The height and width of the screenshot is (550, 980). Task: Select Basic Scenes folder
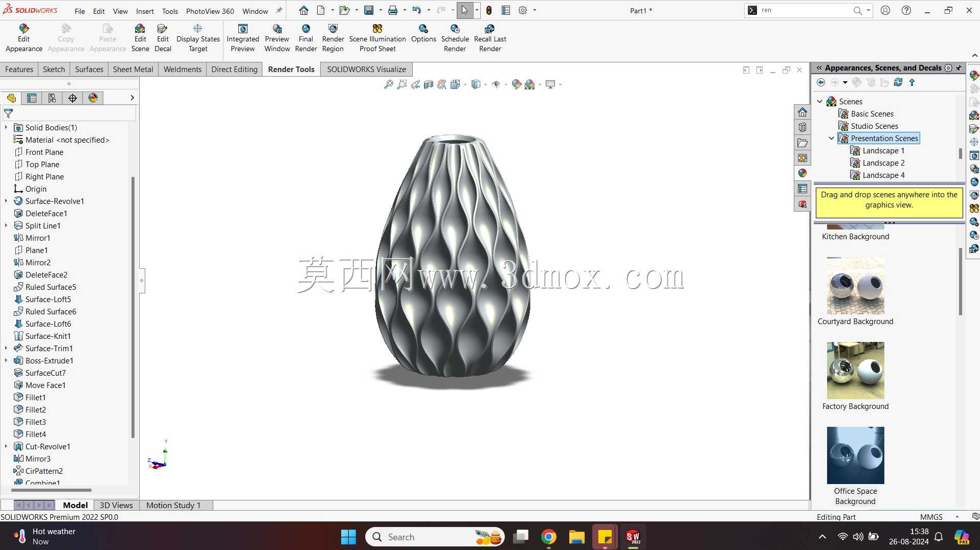coord(872,113)
